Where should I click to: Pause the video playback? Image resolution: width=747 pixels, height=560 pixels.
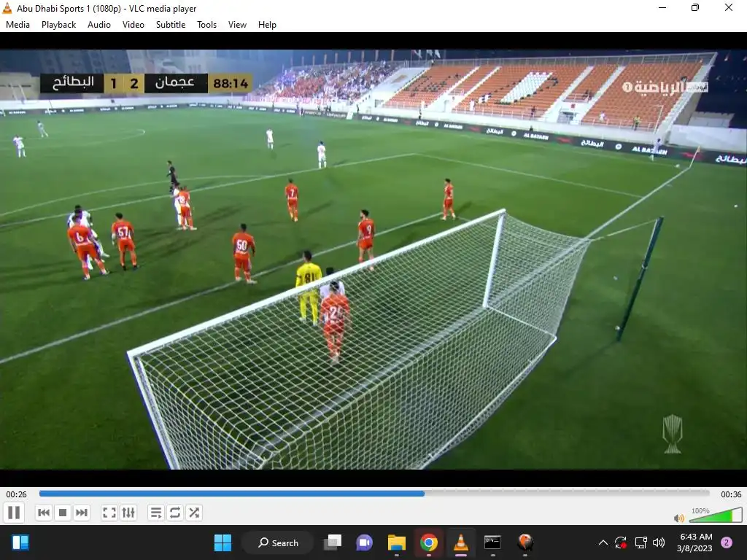tap(14, 513)
